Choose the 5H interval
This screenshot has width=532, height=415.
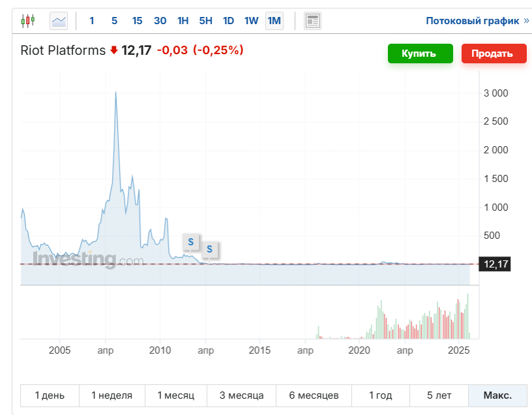click(205, 21)
